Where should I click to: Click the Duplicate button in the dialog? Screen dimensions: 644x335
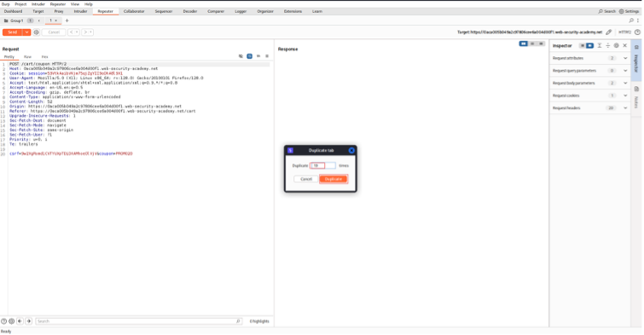point(334,179)
